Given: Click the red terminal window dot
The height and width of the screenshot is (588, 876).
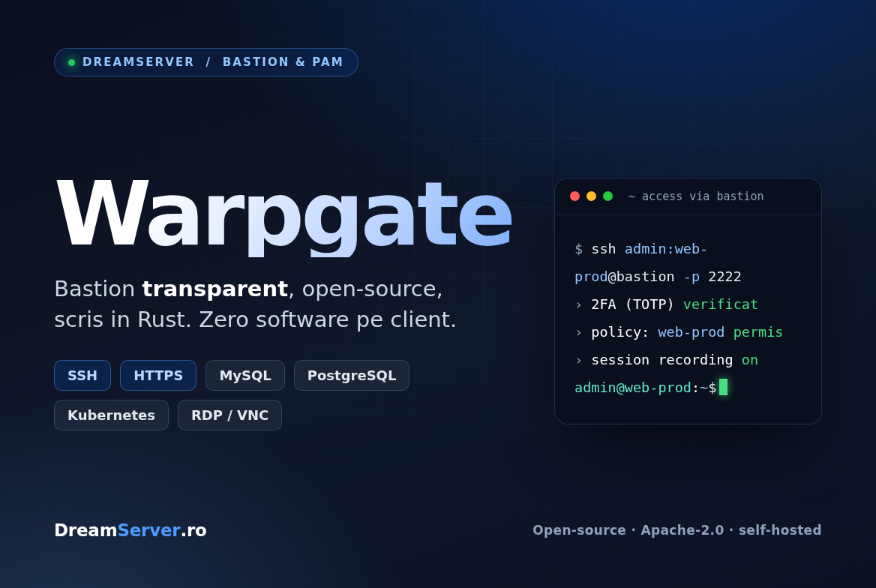Looking at the screenshot, I should 574,196.
